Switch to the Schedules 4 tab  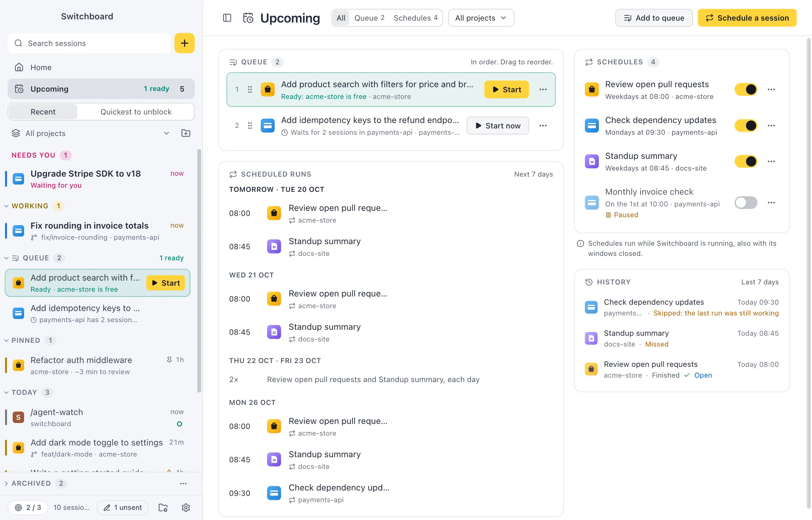pos(416,18)
